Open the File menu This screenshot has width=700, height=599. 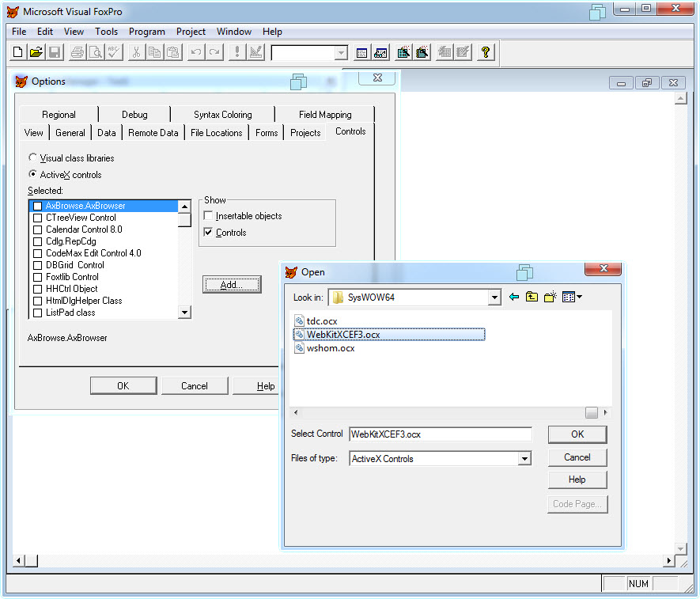point(19,32)
